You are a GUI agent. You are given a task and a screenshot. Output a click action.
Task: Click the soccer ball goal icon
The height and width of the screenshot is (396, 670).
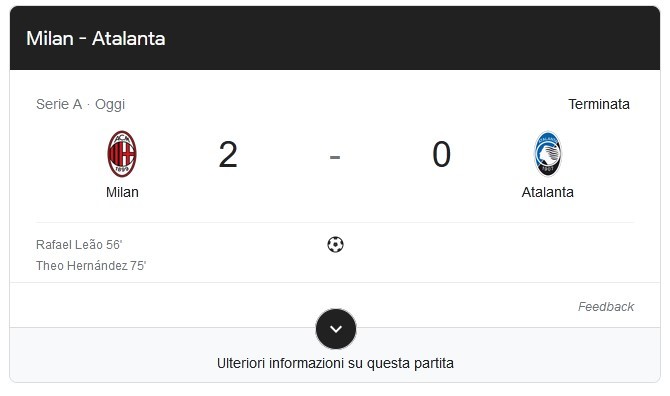pyautogui.click(x=335, y=244)
